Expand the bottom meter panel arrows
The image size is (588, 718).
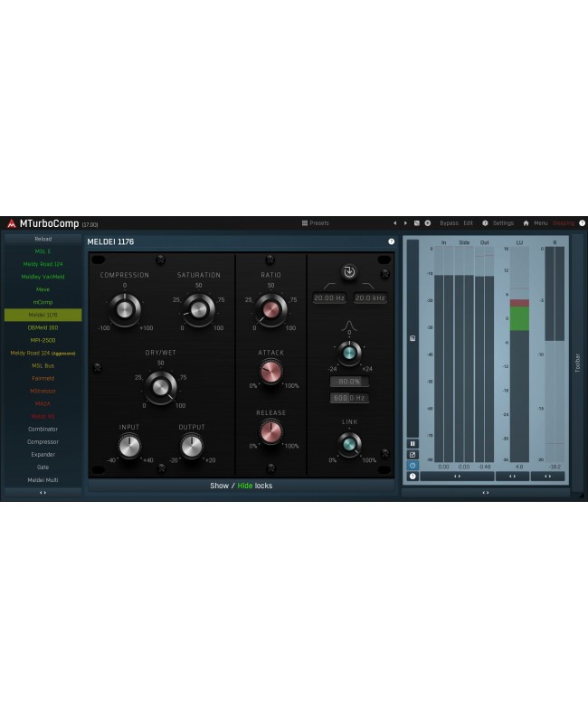tap(486, 493)
